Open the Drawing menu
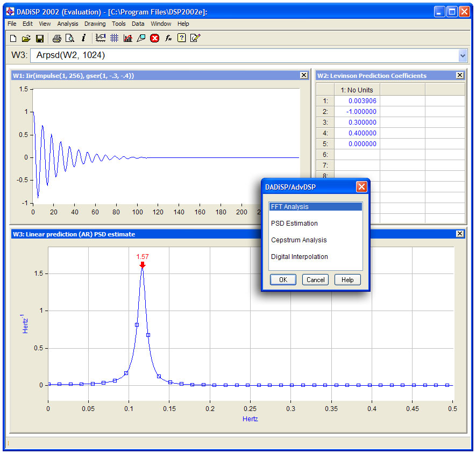Screen dimensions: 476x454 tap(95, 24)
